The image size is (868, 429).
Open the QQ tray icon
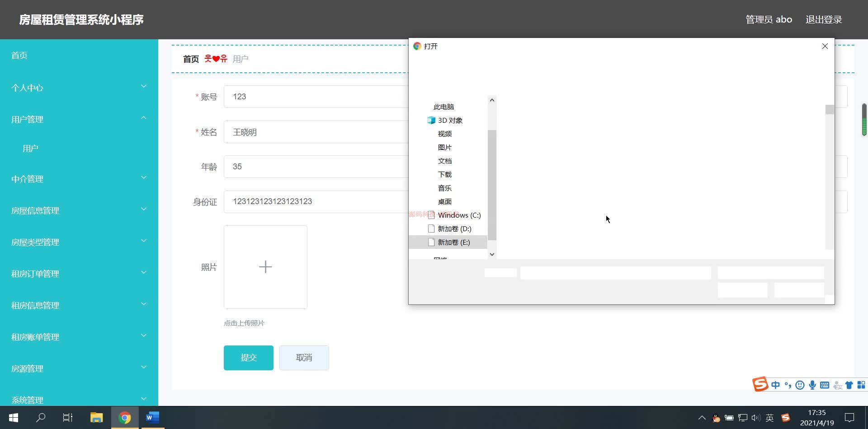point(716,418)
